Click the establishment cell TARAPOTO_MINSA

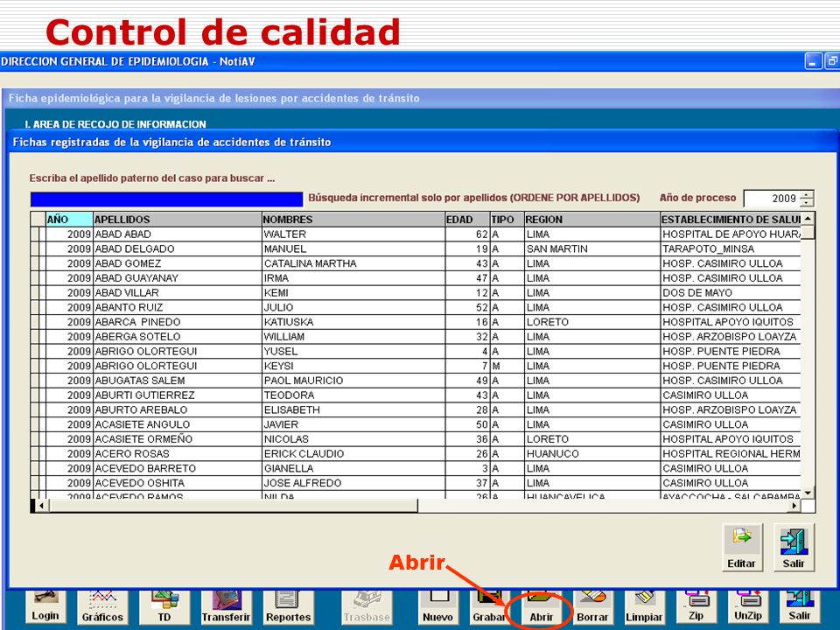(731, 248)
